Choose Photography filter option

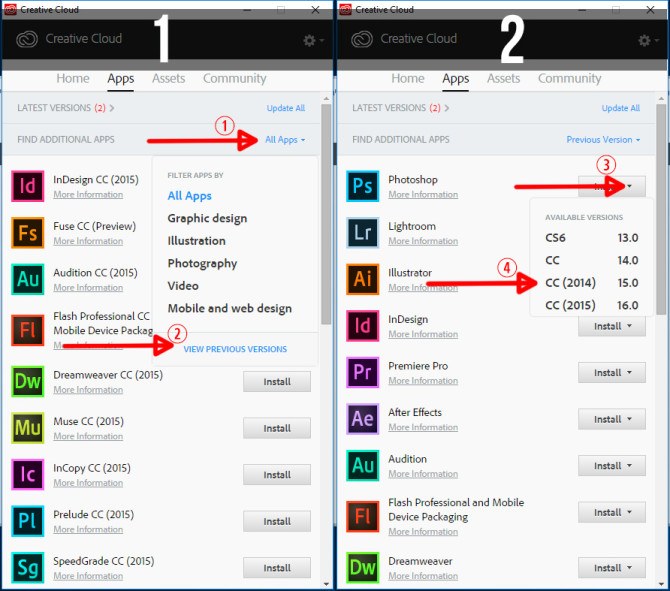point(202,263)
